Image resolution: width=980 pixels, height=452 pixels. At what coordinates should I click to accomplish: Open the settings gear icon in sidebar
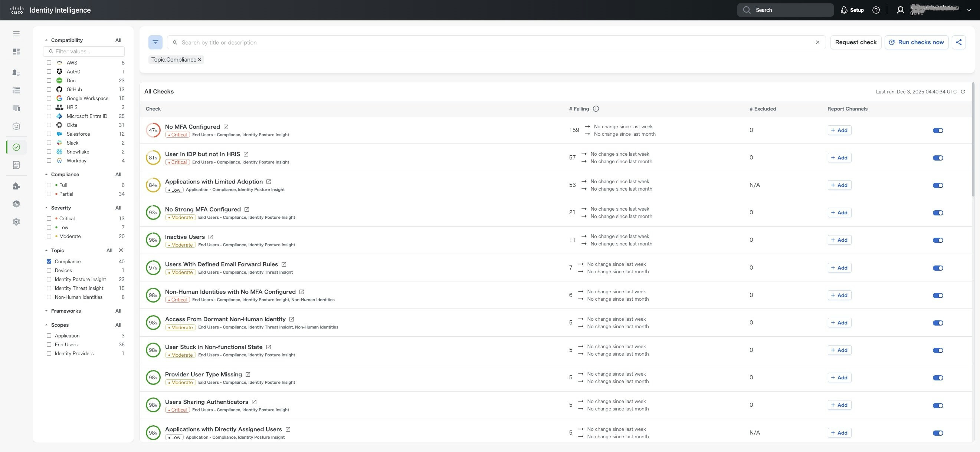(16, 222)
